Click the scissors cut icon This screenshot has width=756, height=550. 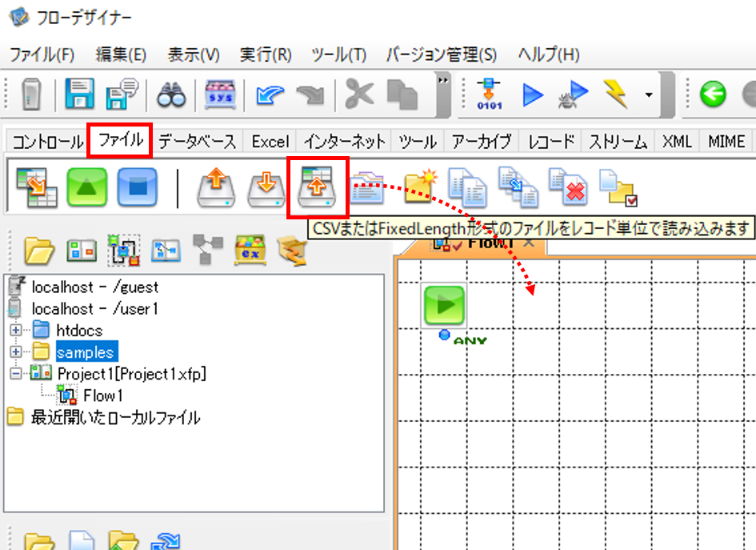[358, 94]
